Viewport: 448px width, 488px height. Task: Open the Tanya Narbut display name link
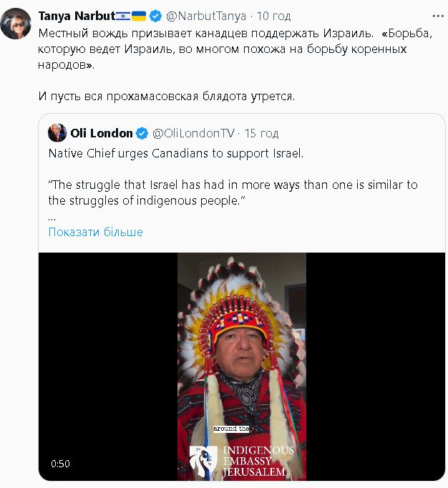coord(76,16)
